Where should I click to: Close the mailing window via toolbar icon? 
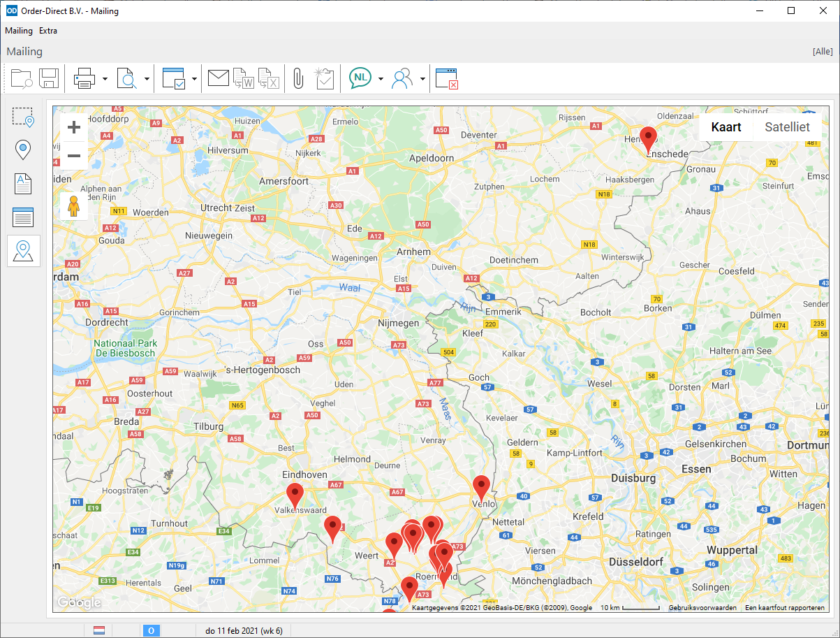[x=446, y=78]
